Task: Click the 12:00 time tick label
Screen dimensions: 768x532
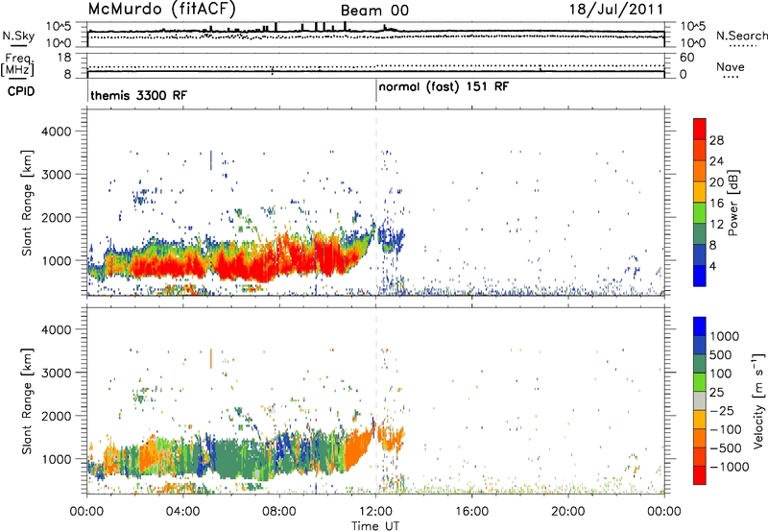Action: point(375,512)
